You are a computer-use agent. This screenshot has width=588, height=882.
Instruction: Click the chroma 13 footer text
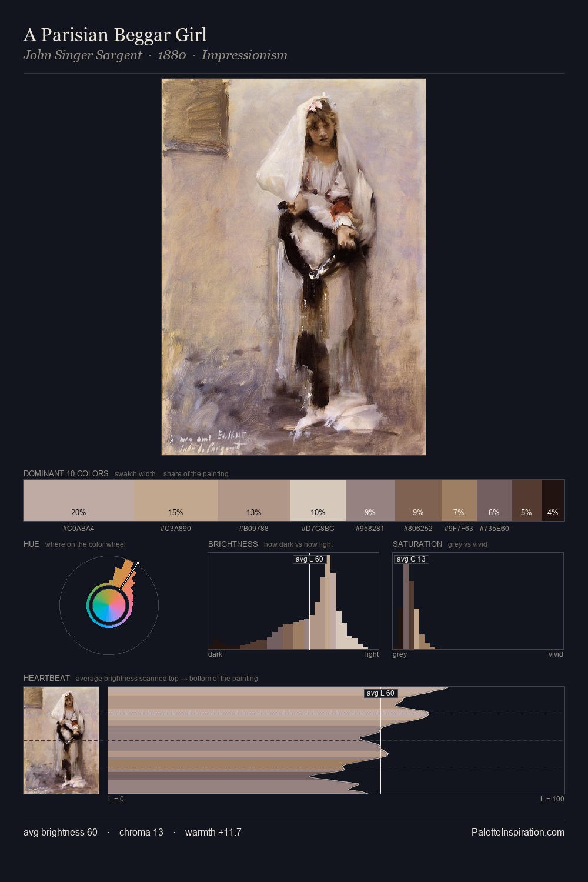(x=141, y=832)
